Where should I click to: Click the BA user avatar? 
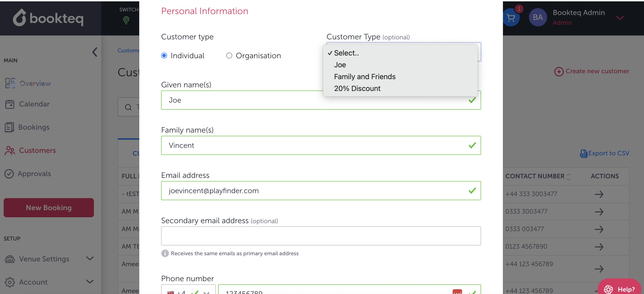point(538,17)
